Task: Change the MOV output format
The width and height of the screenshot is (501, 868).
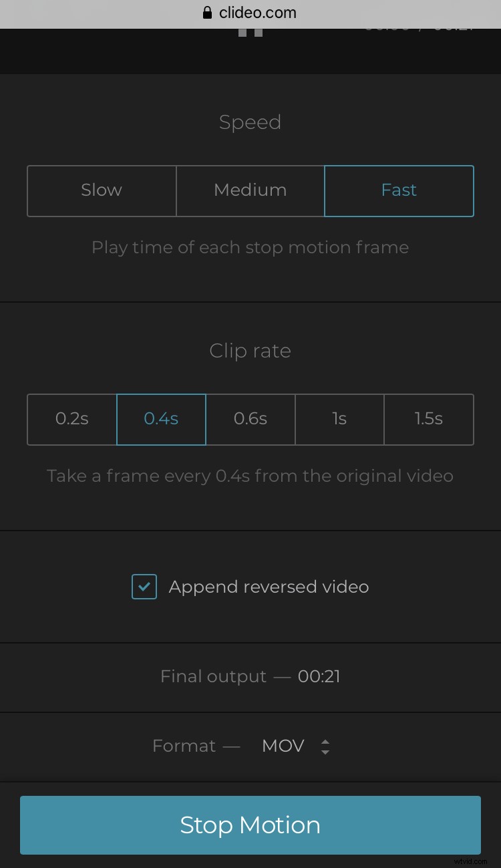Action: (283, 746)
